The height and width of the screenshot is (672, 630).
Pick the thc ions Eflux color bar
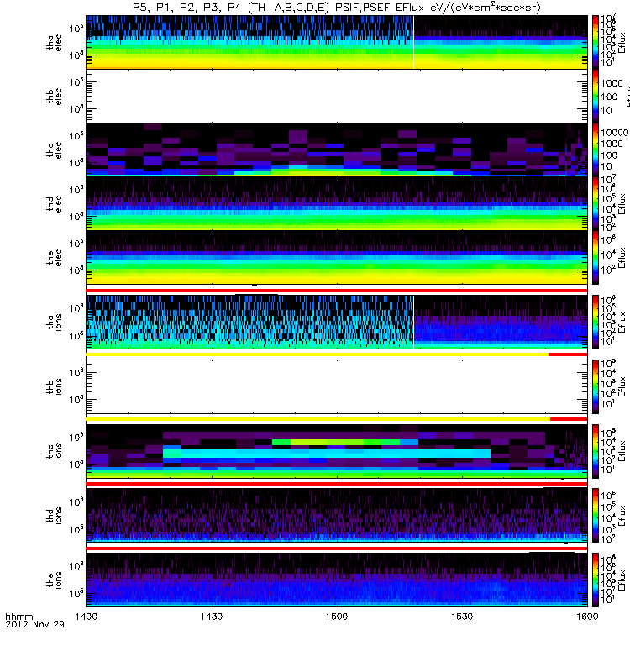(x=596, y=451)
